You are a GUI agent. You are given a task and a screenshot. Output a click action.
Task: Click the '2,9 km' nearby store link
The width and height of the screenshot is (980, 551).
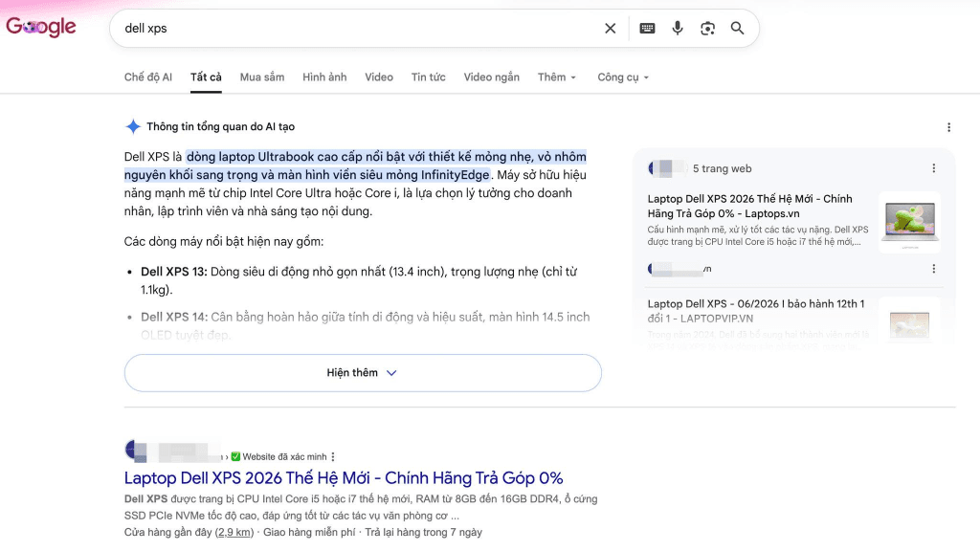coord(234,532)
